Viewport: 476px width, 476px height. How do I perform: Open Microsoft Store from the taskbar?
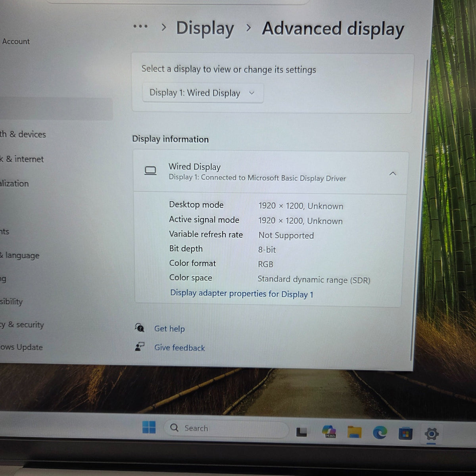coord(405,434)
